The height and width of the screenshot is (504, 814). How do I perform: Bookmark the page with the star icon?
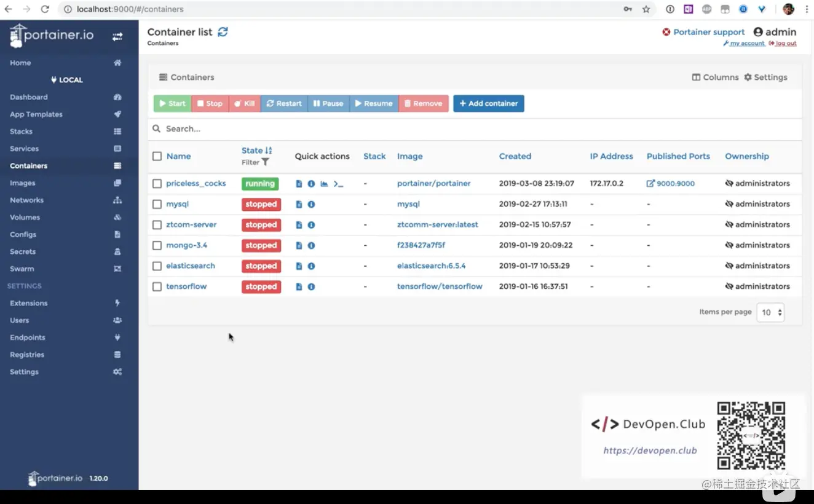(x=646, y=9)
